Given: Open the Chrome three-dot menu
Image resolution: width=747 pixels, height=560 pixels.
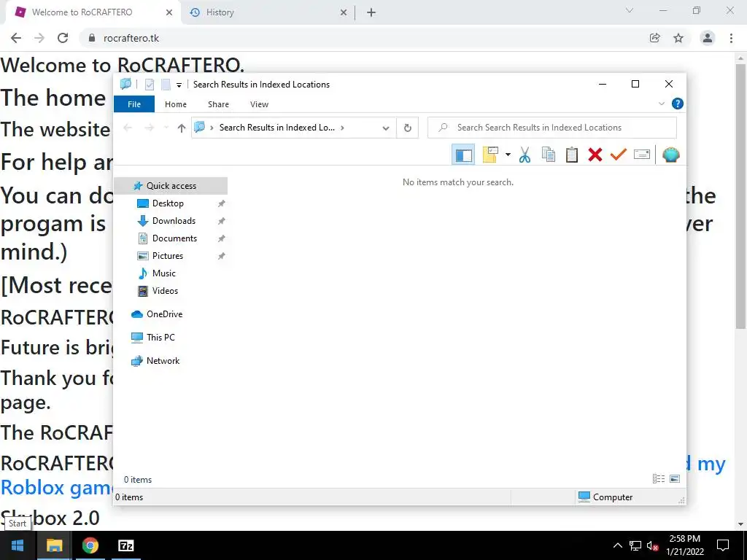Looking at the screenshot, I should click(731, 38).
